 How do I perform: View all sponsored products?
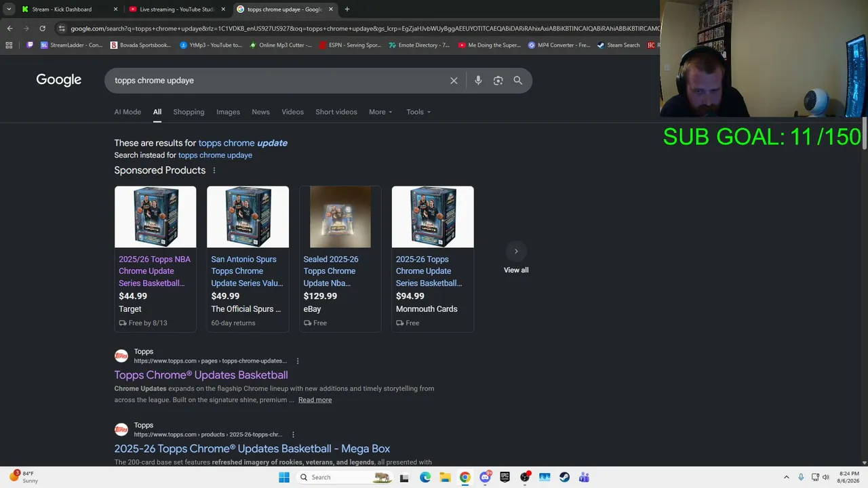click(516, 270)
